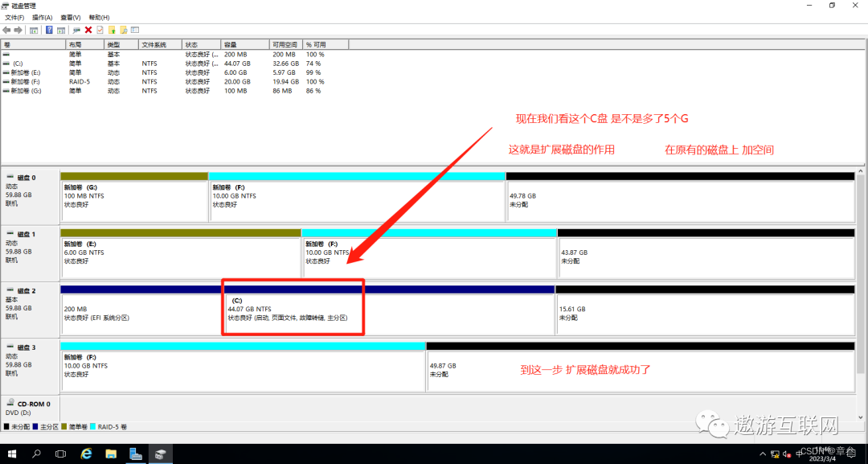This screenshot has height=464, width=868.
Task: Click the CD-ROM 0 drive icon
Action: [10, 403]
